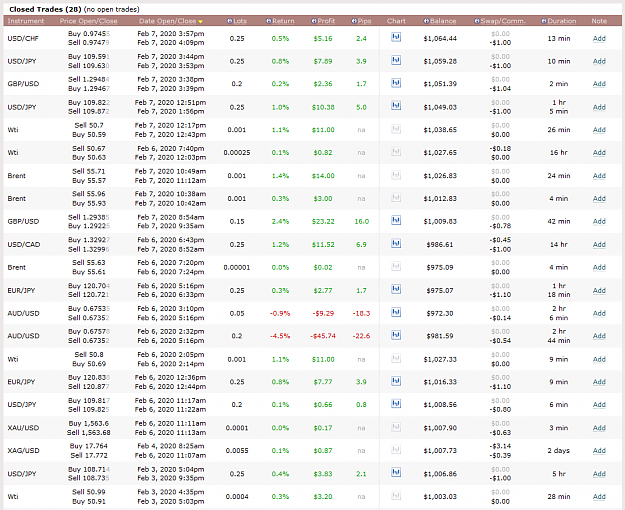The image size is (625, 510).
Task: Click the Chart column header
Action: click(396, 21)
